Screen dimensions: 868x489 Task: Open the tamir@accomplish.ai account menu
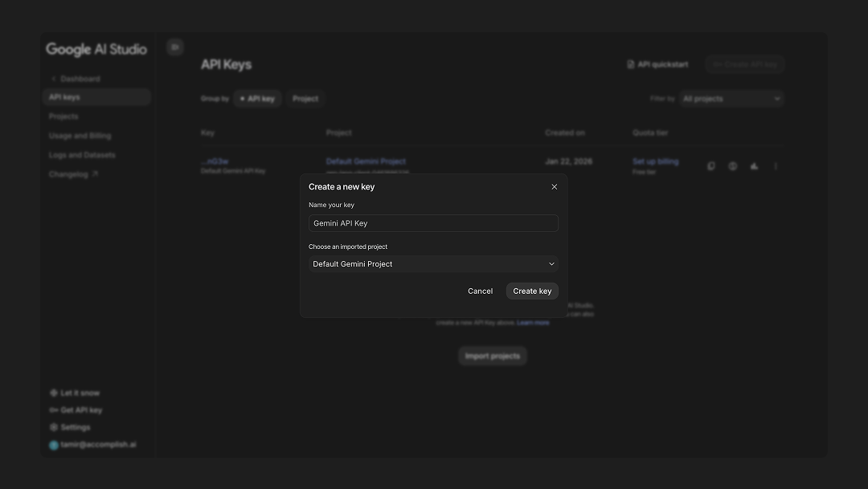92,445
